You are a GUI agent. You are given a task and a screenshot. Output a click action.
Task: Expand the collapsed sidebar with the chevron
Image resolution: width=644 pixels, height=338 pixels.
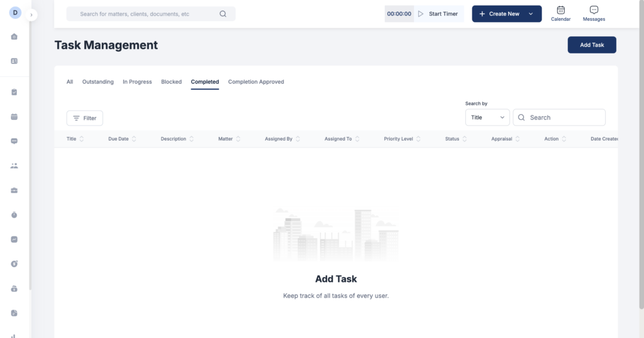point(31,15)
